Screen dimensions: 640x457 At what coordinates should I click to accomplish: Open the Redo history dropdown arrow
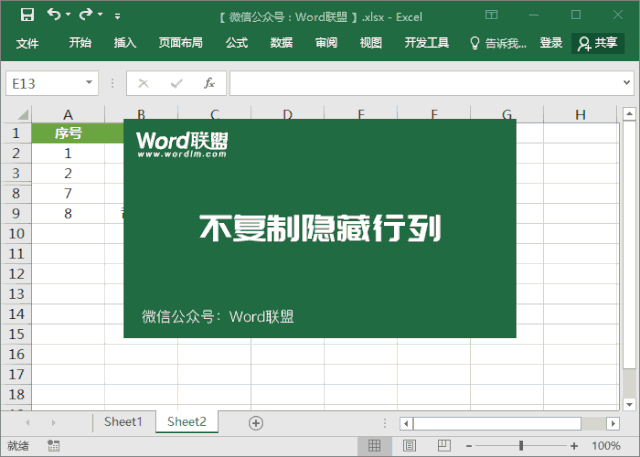click(100, 15)
